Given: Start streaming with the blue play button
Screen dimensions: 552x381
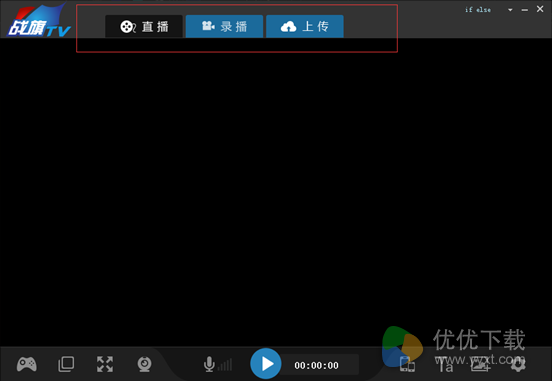Looking at the screenshot, I should [x=266, y=364].
